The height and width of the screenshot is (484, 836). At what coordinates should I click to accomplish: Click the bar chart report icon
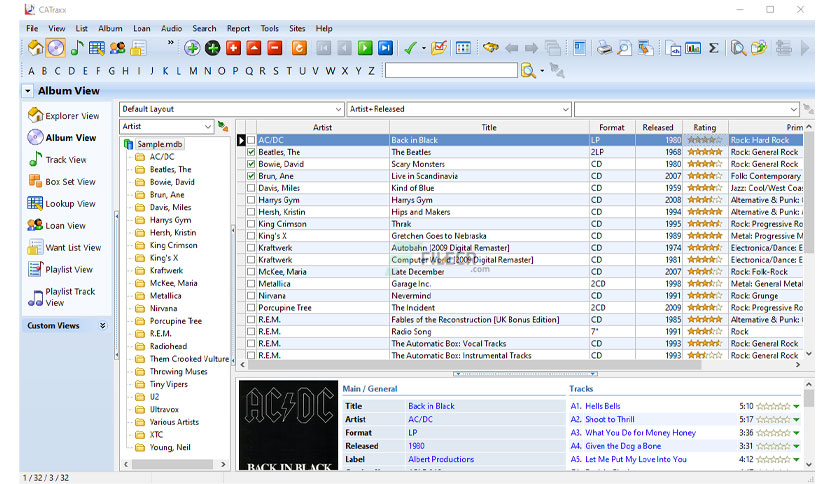(x=693, y=47)
